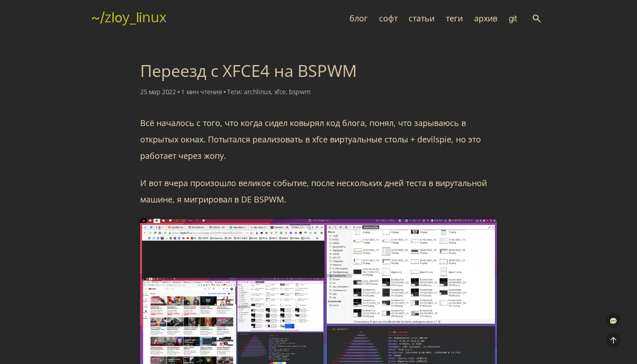Click the 1 мин чтения reading time

click(x=201, y=92)
